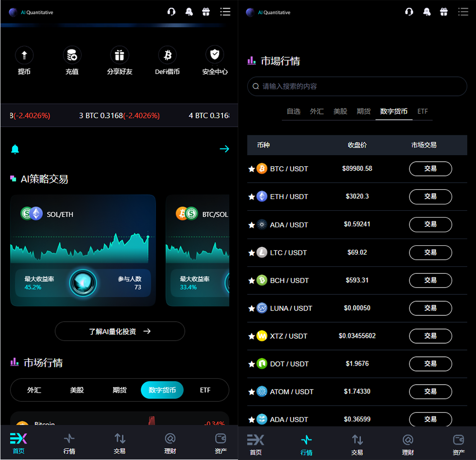476x460 pixels.
Task: Click 交易 button for BCH / USDT
Action: pyautogui.click(x=430, y=281)
